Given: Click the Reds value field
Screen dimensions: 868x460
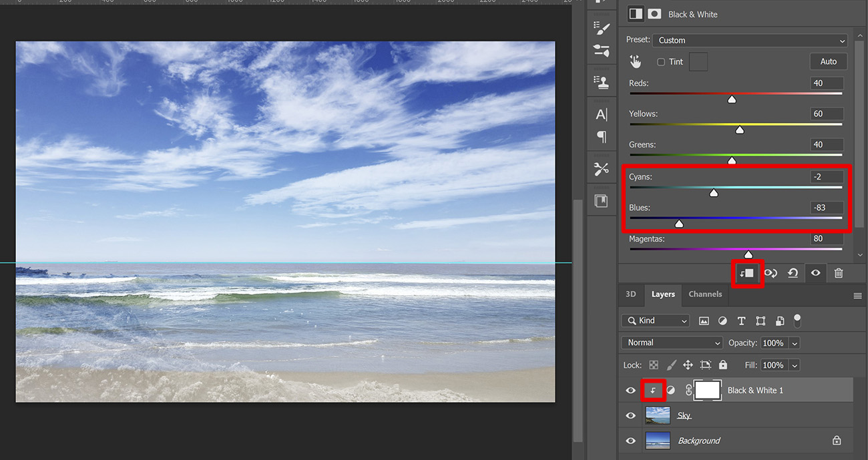Looking at the screenshot, I should tap(827, 83).
